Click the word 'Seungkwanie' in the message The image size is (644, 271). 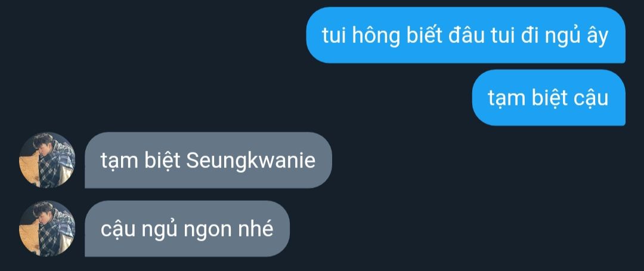coord(250,161)
